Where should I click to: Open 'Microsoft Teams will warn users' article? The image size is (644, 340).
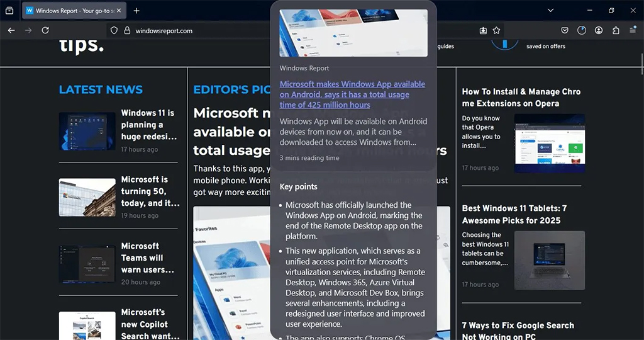tap(148, 258)
